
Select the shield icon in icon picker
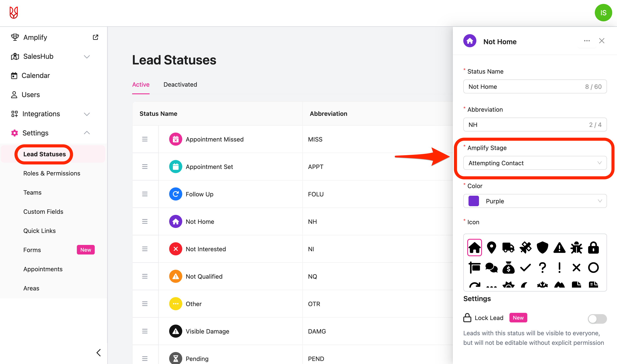542,248
